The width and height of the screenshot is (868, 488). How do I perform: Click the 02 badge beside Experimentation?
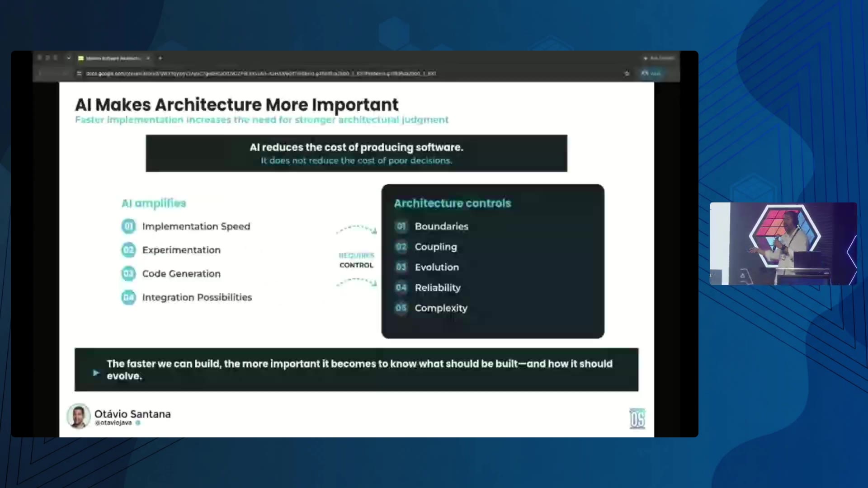click(x=128, y=250)
